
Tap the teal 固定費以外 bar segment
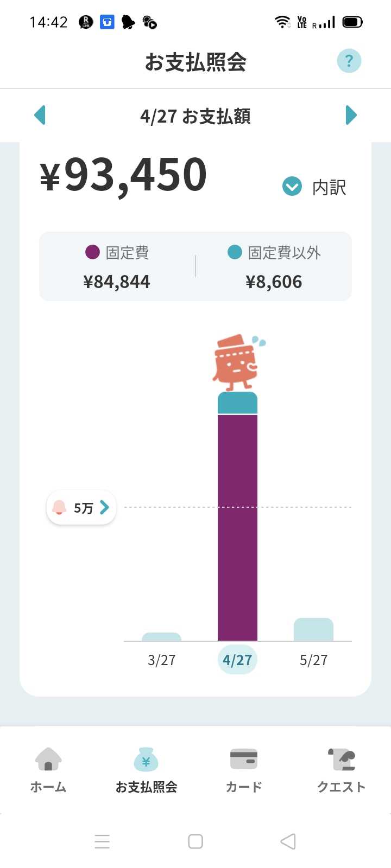click(237, 403)
